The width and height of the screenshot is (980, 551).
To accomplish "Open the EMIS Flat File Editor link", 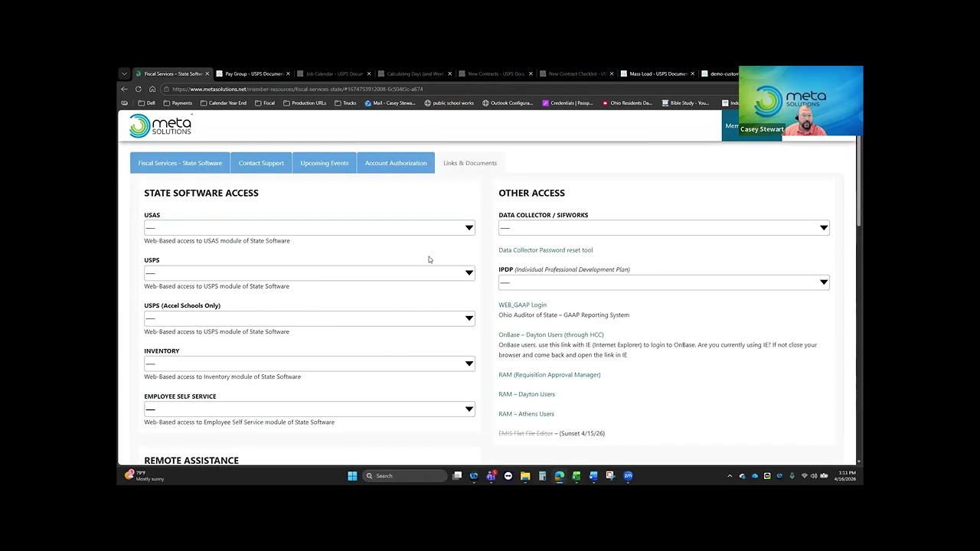I will click(526, 433).
